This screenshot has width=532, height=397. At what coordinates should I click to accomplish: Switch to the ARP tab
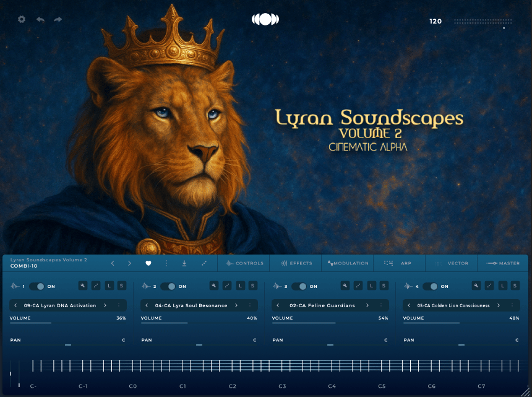point(400,263)
